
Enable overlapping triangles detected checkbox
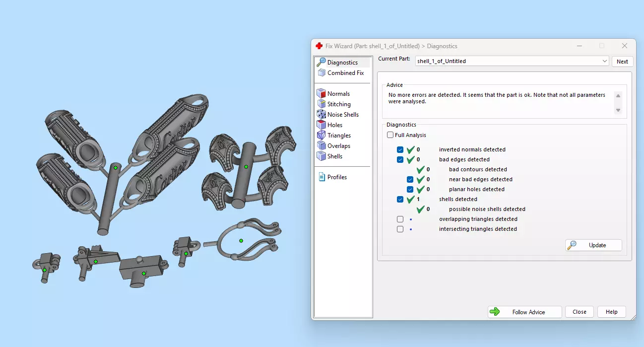pyautogui.click(x=400, y=219)
